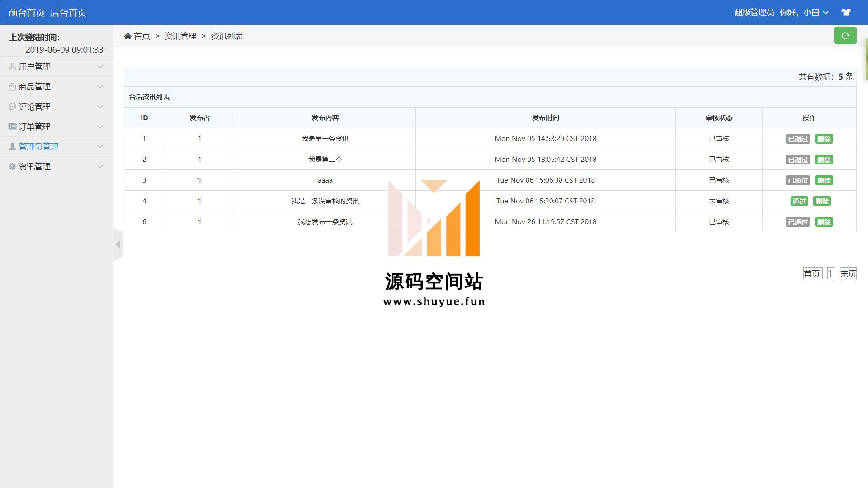Click 未审核 status cell
Screen dimensions: 868x488
pos(719,201)
